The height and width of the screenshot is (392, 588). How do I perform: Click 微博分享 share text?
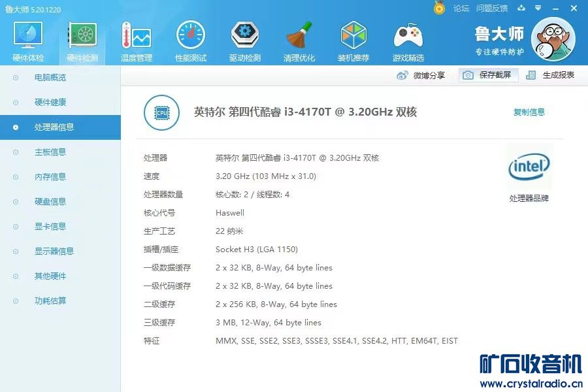click(429, 75)
